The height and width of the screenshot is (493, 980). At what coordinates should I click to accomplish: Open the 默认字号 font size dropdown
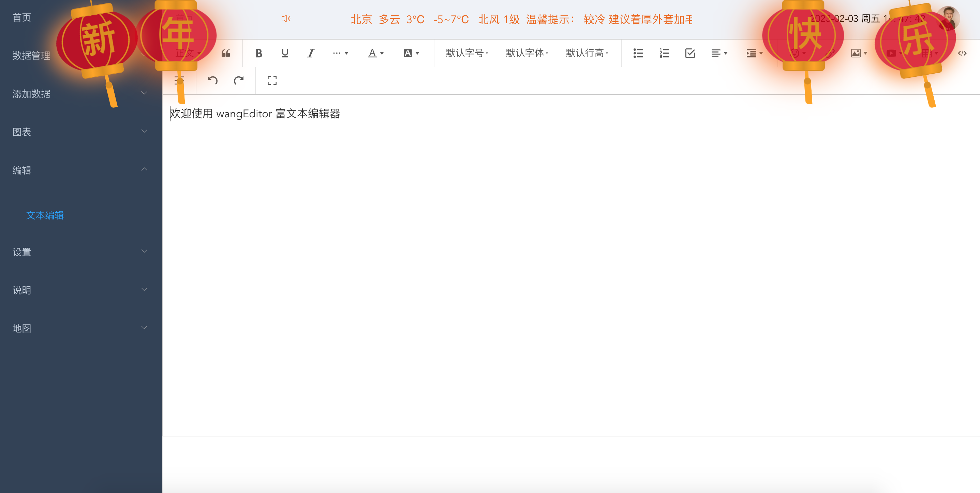tap(467, 53)
